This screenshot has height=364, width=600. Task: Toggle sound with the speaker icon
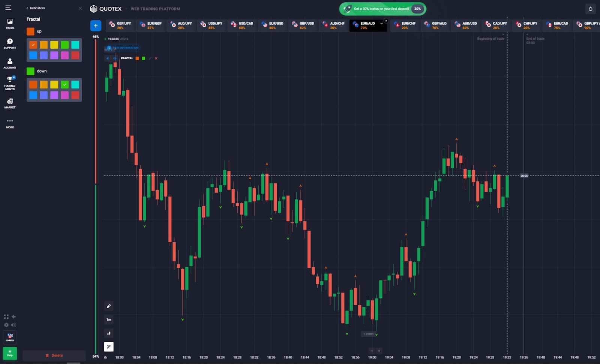(13, 325)
